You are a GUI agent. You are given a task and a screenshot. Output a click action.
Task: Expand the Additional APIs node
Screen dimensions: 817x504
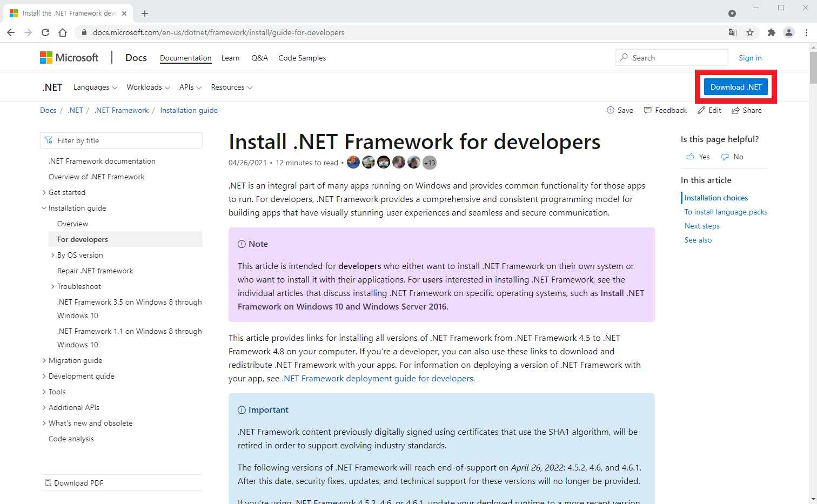pyautogui.click(x=44, y=407)
